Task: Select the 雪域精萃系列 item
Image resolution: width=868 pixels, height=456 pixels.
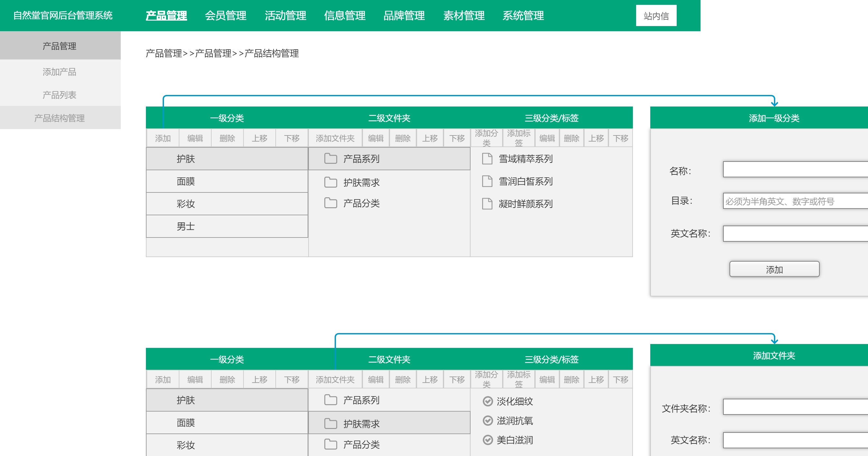Action: [526, 159]
